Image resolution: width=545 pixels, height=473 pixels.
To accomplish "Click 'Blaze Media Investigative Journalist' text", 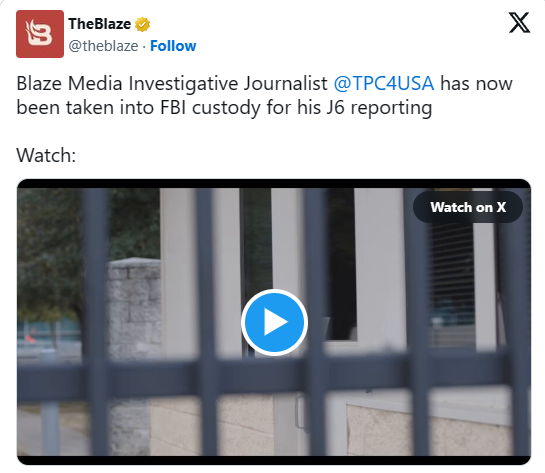I will [x=172, y=83].
